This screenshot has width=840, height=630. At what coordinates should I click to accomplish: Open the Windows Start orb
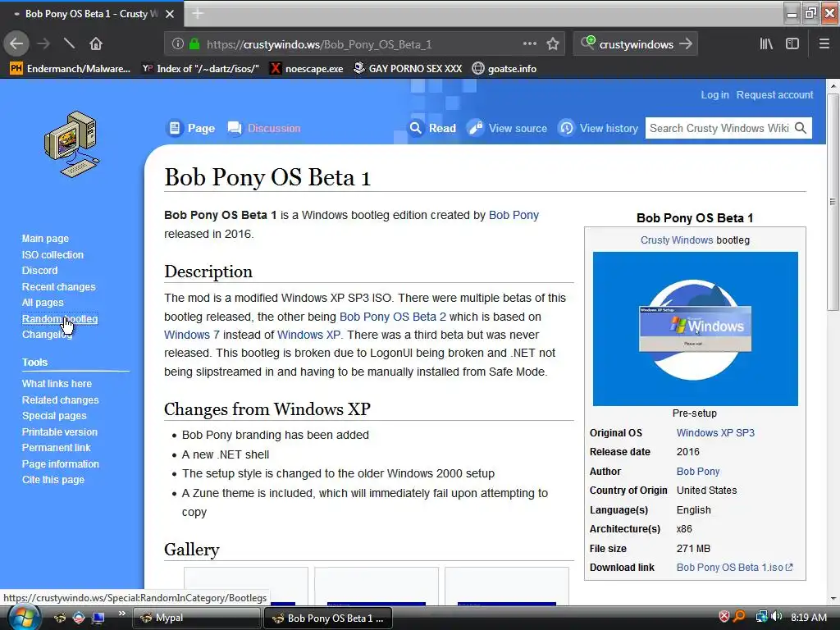click(x=24, y=617)
